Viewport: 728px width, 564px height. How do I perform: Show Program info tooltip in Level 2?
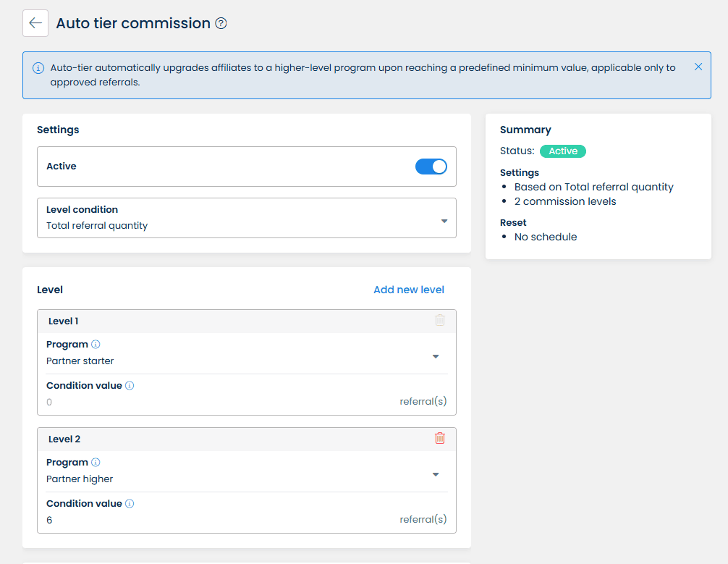[96, 463]
